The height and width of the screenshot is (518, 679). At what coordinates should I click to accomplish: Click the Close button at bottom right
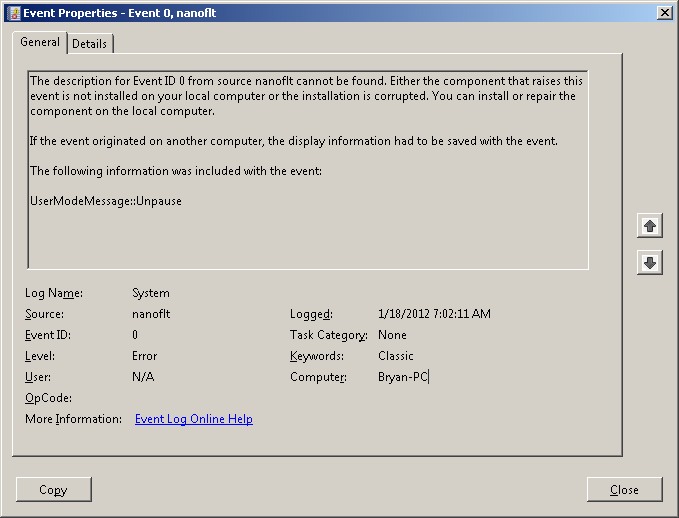click(624, 489)
